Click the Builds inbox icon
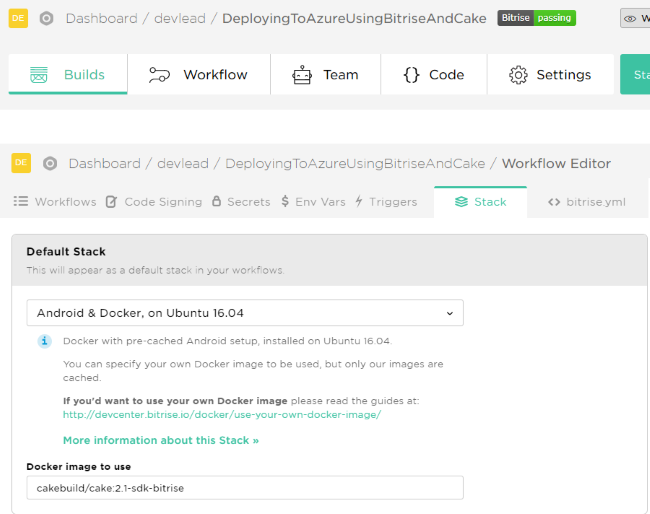 pyautogui.click(x=39, y=75)
